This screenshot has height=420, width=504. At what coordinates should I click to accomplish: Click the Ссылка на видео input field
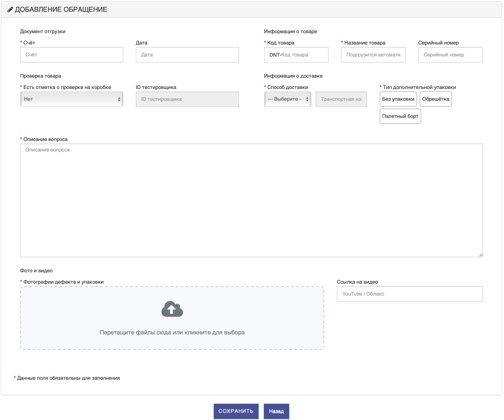point(410,294)
